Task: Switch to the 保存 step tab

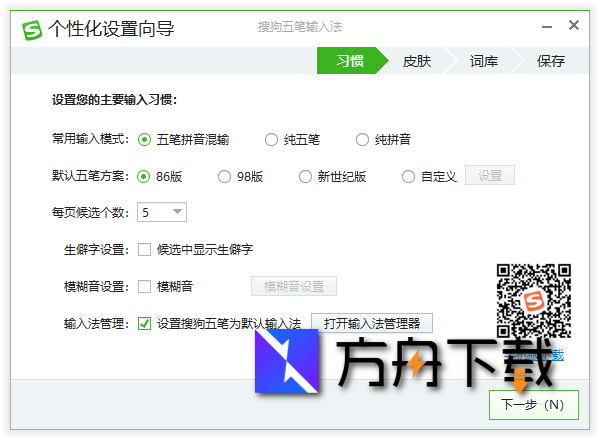Action: point(551,61)
